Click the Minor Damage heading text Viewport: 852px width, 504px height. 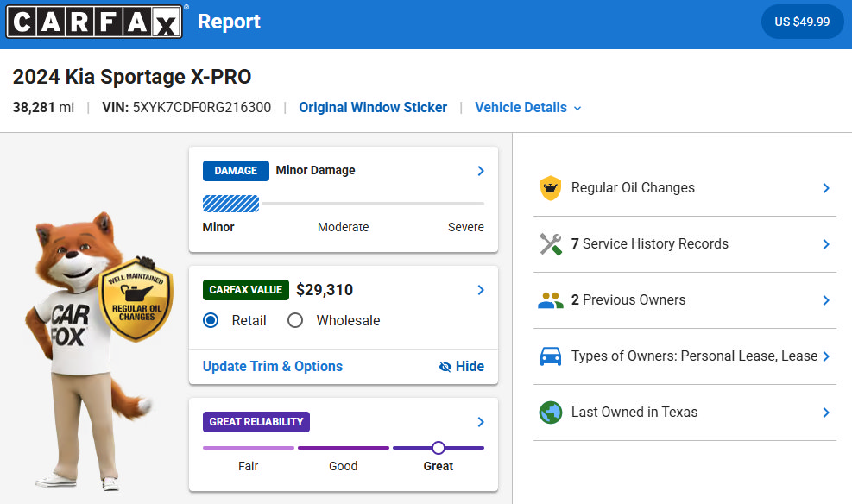(316, 171)
